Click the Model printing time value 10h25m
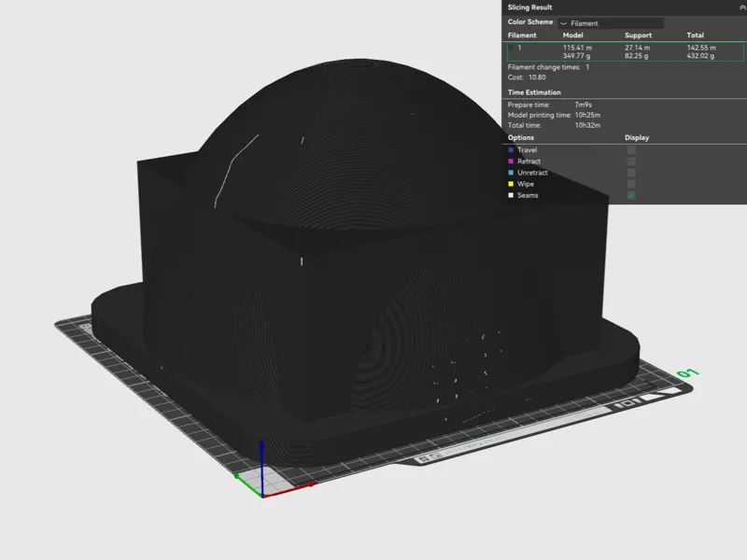The width and height of the screenshot is (747, 560). click(x=587, y=115)
